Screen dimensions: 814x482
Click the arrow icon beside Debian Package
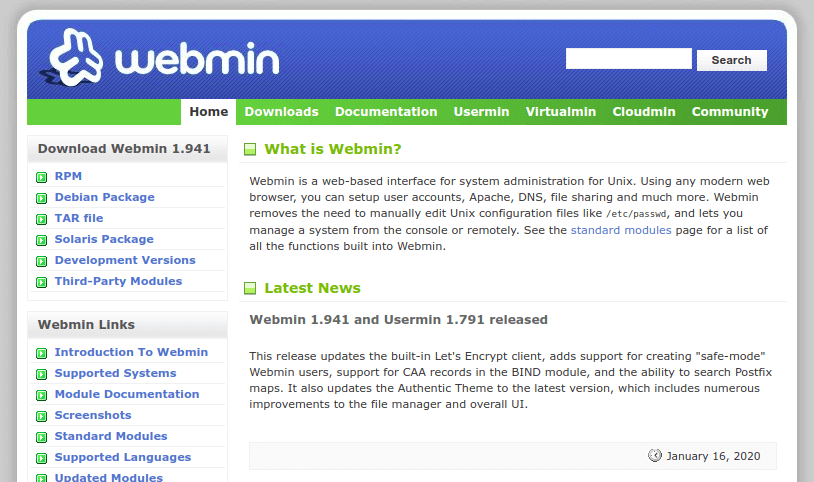tap(42, 198)
